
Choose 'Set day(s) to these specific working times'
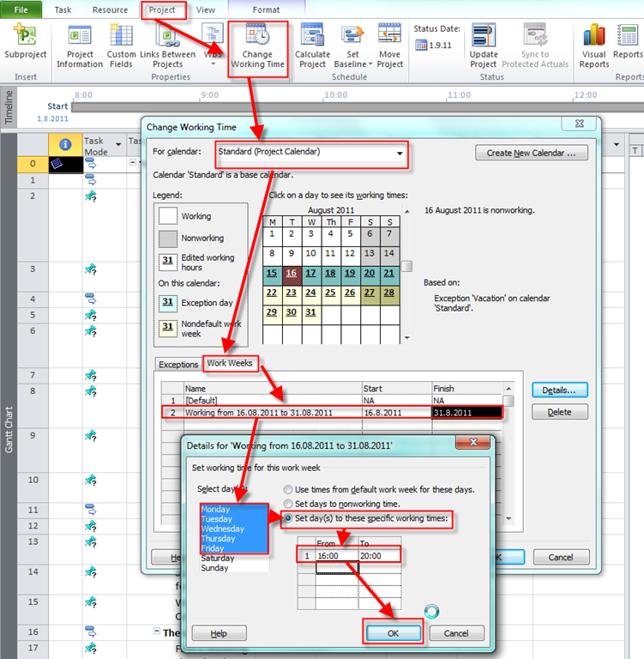click(x=287, y=518)
